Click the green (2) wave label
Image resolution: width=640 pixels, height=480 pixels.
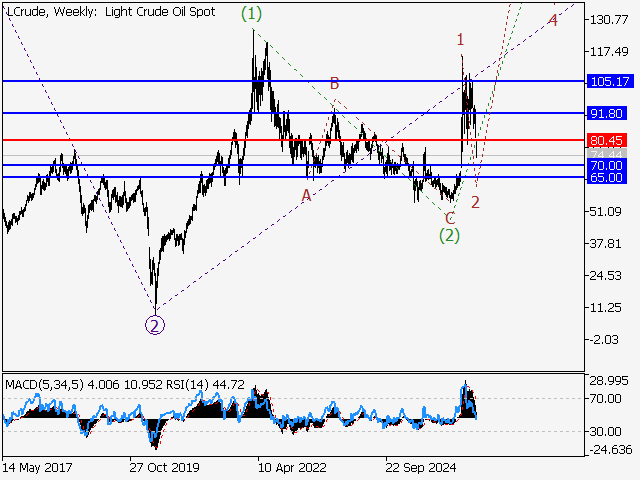pyautogui.click(x=449, y=236)
